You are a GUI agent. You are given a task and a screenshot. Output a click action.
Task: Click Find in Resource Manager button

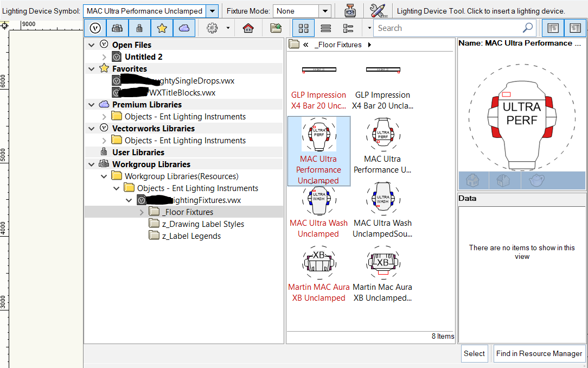(539, 353)
